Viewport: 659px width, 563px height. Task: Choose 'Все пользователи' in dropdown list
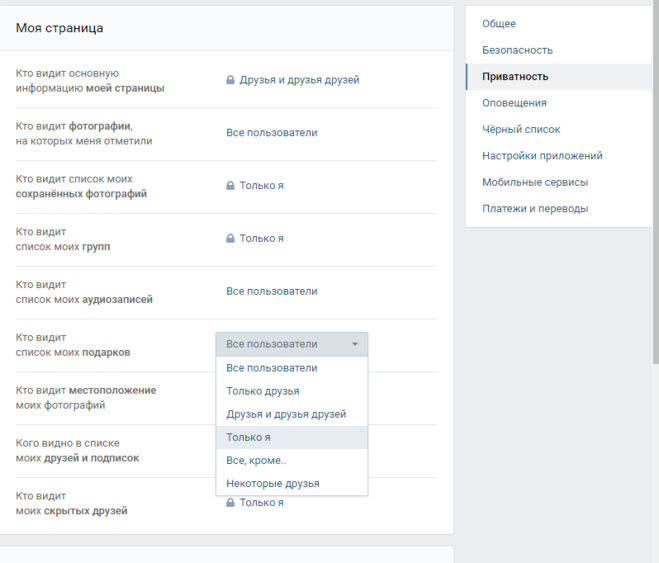271,368
